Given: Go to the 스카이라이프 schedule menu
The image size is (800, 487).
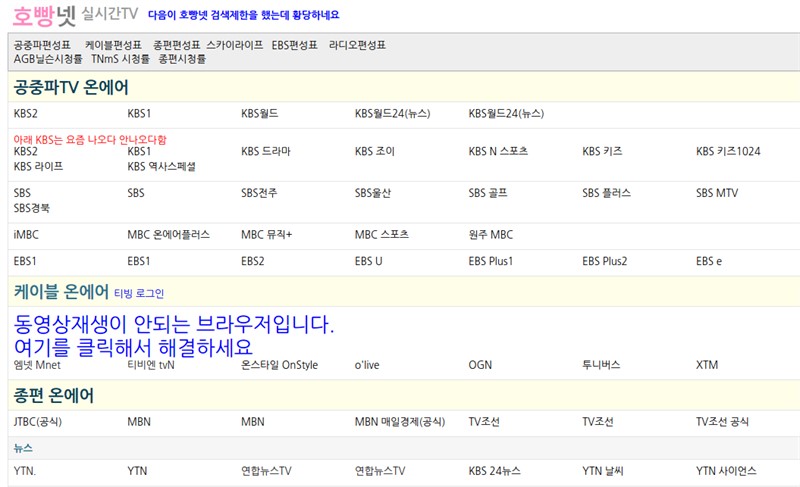Looking at the screenshot, I should click(x=235, y=45).
